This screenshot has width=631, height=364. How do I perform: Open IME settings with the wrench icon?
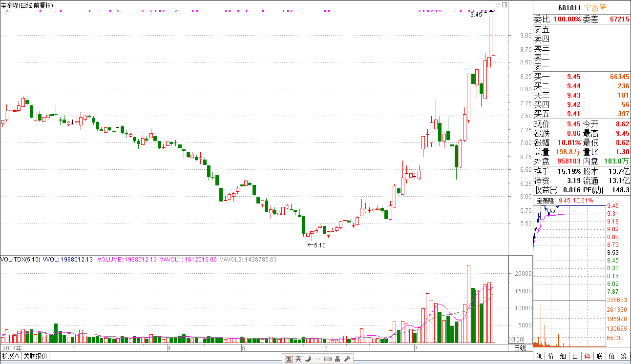click(x=347, y=359)
